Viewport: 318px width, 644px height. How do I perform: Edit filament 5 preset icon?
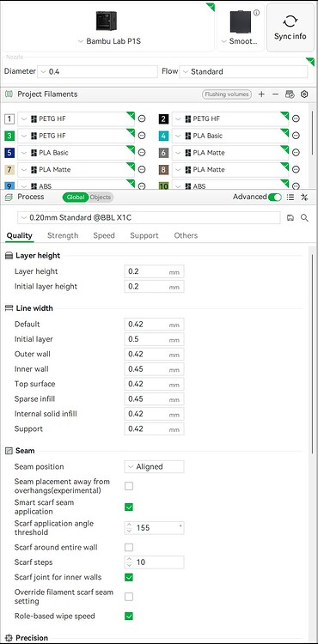point(142,152)
